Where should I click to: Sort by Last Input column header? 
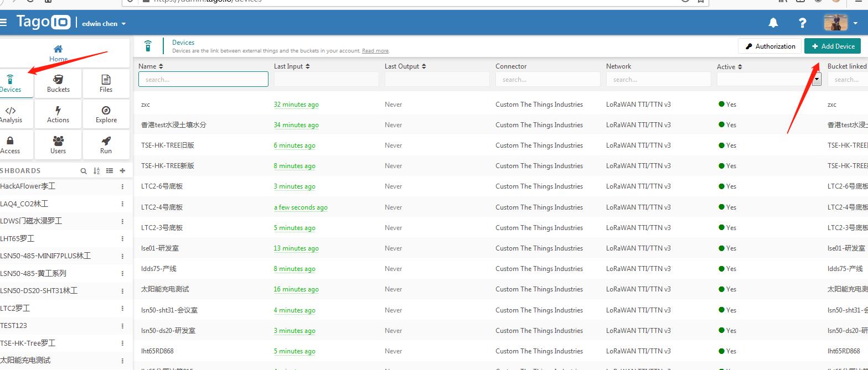pos(292,66)
